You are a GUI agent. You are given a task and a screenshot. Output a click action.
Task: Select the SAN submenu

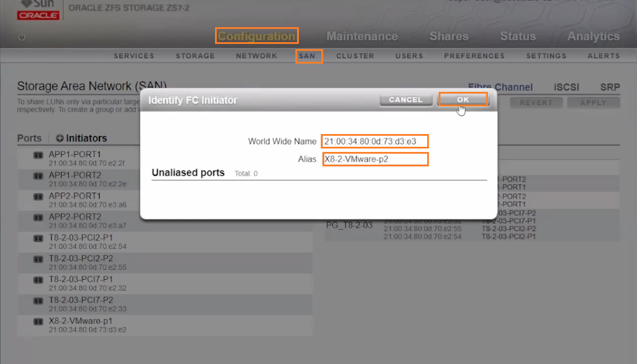pyautogui.click(x=307, y=56)
